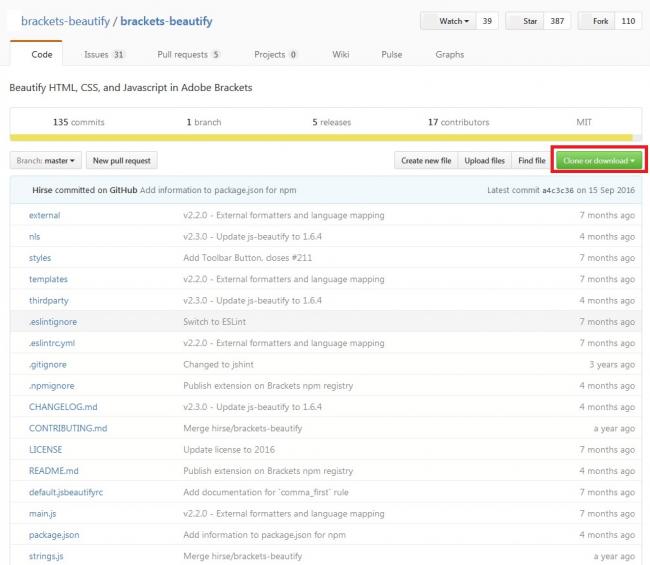Screen dimensions: 650x565
Task: Click Upload files button
Action: [485, 160]
